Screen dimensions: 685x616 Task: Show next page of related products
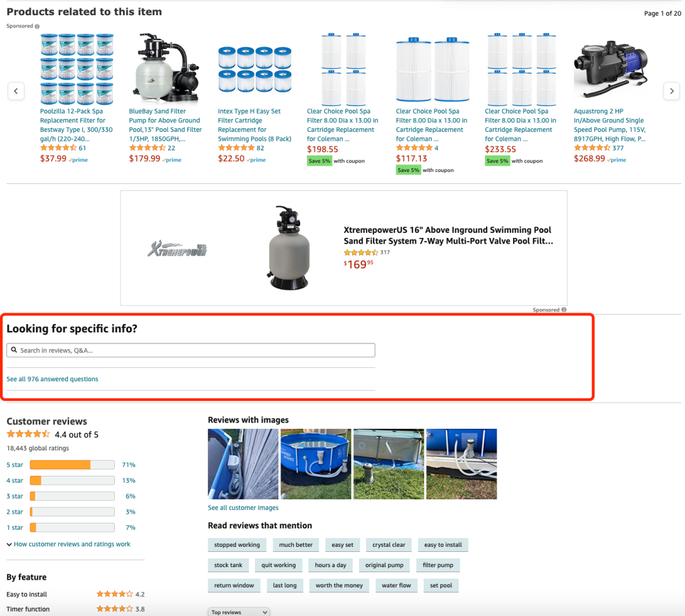[672, 91]
